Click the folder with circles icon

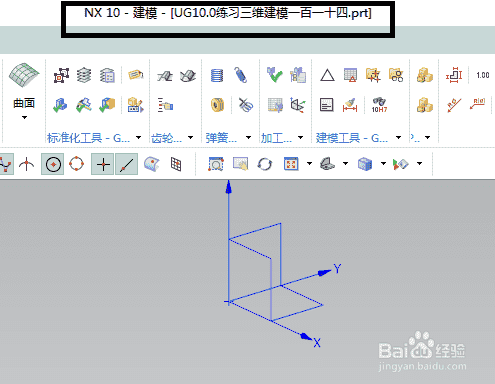(x=396, y=75)
